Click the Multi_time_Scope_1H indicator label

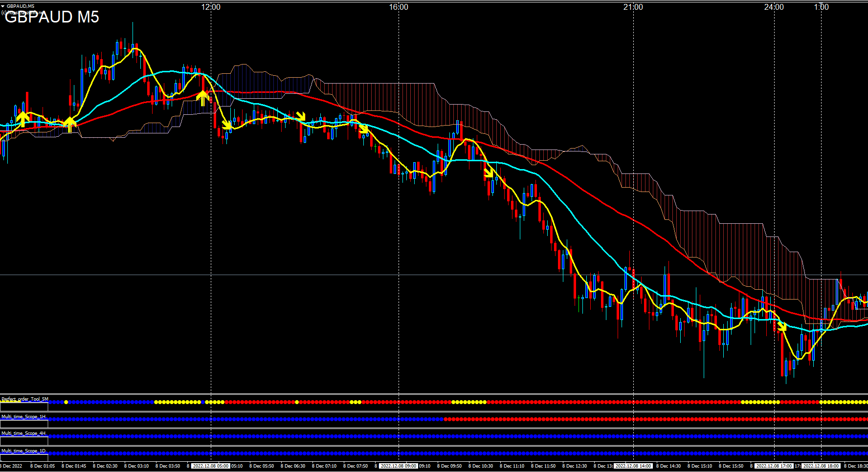pos(23,417)
